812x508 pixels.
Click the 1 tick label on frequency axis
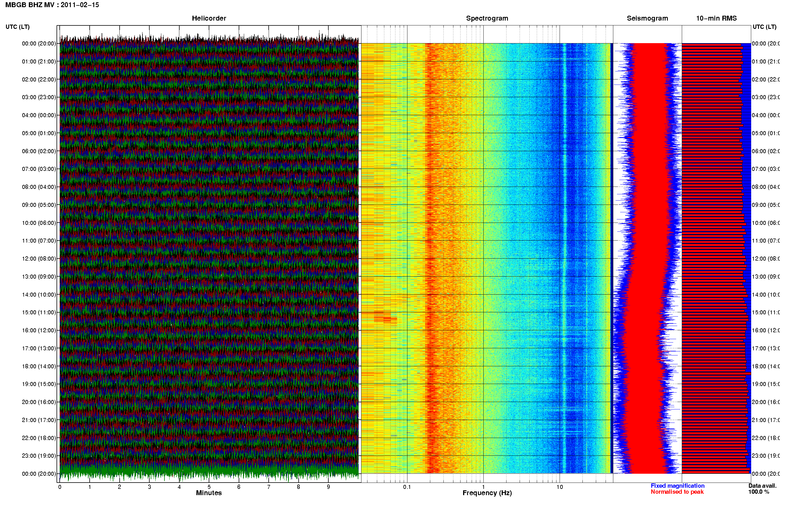point(483,487)
